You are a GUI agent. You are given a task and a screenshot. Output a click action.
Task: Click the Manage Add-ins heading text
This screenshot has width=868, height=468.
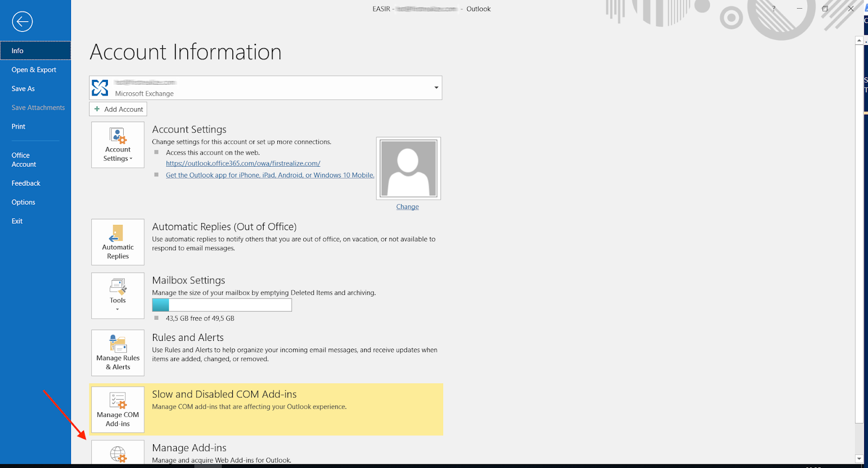coord(189,448)
